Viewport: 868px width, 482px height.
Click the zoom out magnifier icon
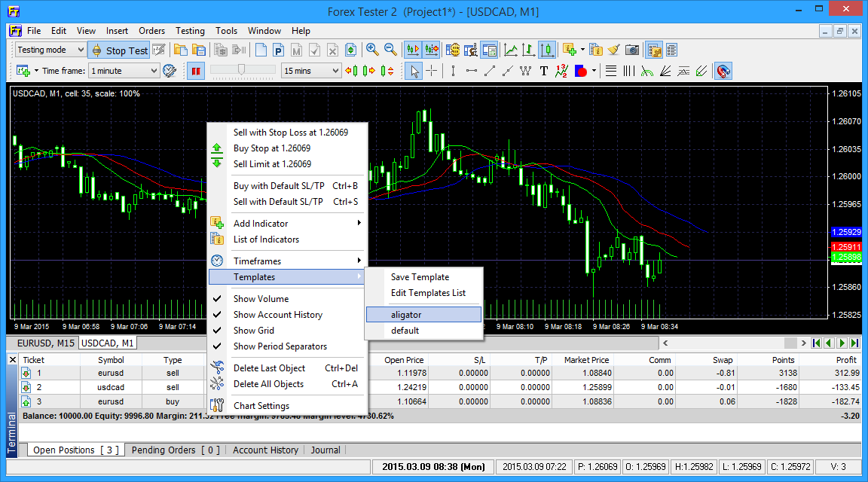[390, 50]
